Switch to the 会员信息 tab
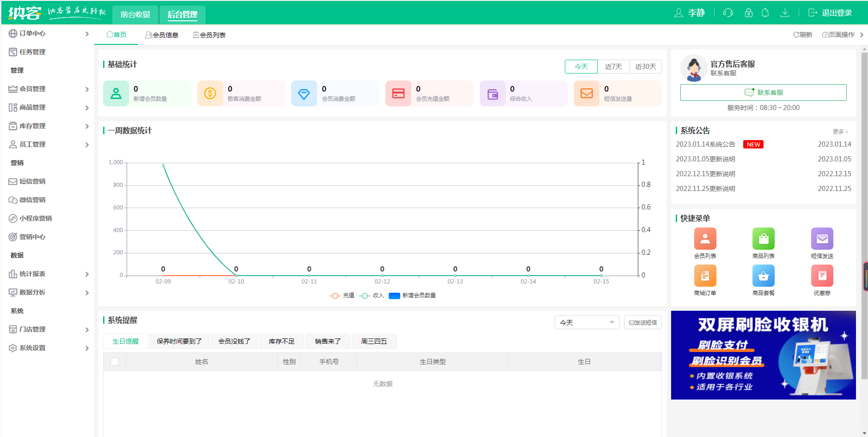The image size is (868, 437). [162, 34]
